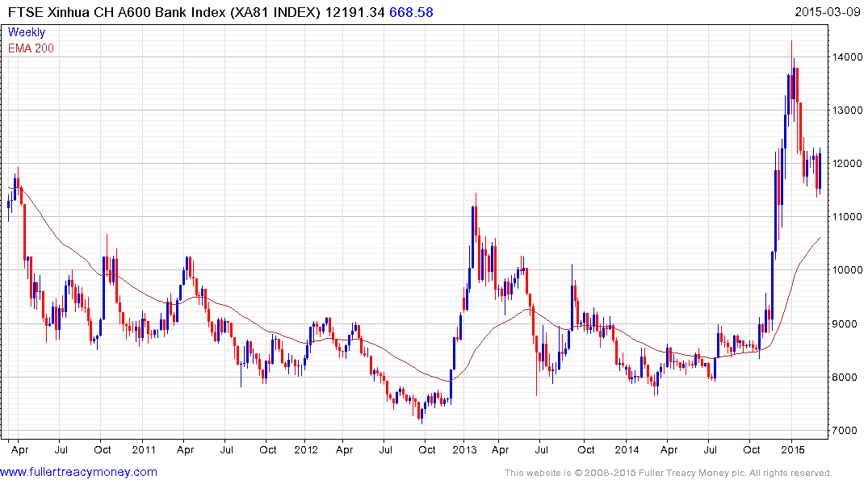The height and width of the screenshot is (484, 868).
Task: Click the 13000 price axis label
Action: pyautogui.click(x=847, y=110)
